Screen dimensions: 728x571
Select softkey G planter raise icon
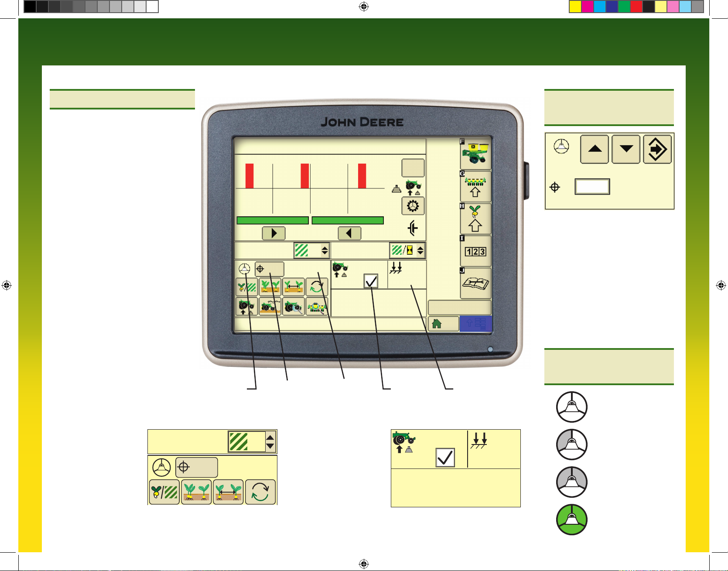476,187
